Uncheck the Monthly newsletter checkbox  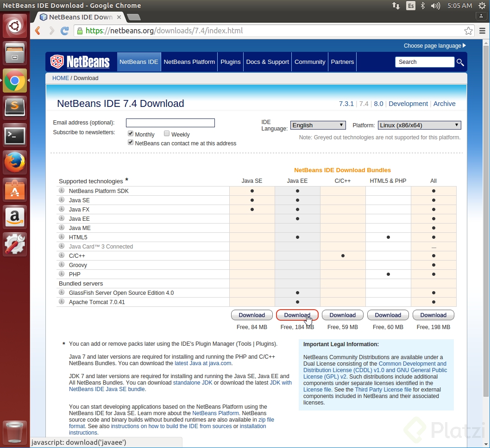pos(131,134)
